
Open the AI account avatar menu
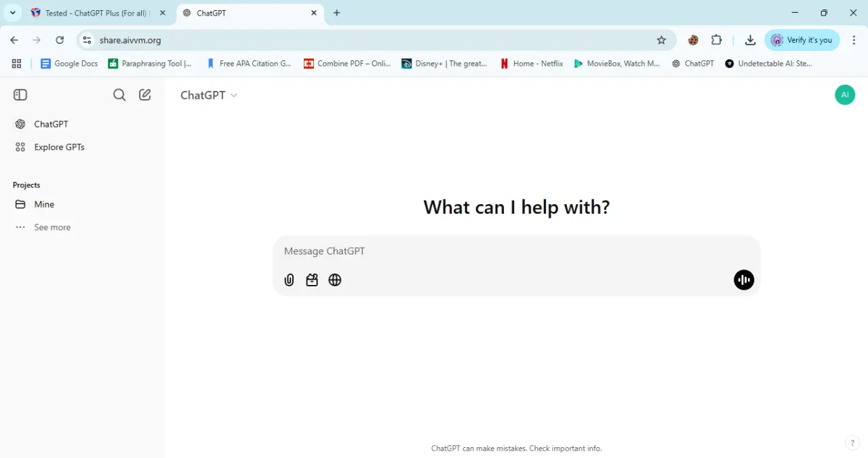(x=845, y=95)
